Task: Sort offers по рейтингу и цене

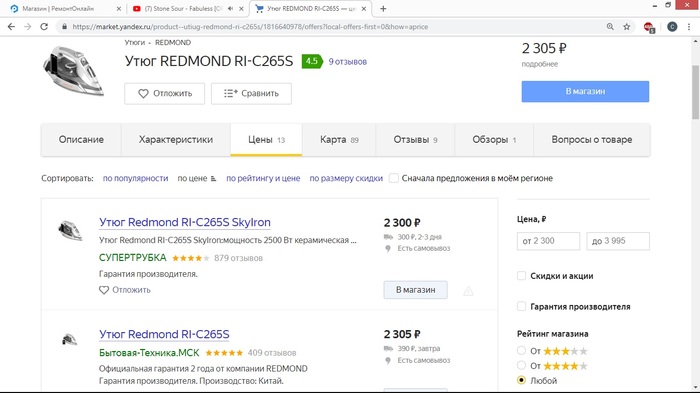Action: (x=263, y=178)
